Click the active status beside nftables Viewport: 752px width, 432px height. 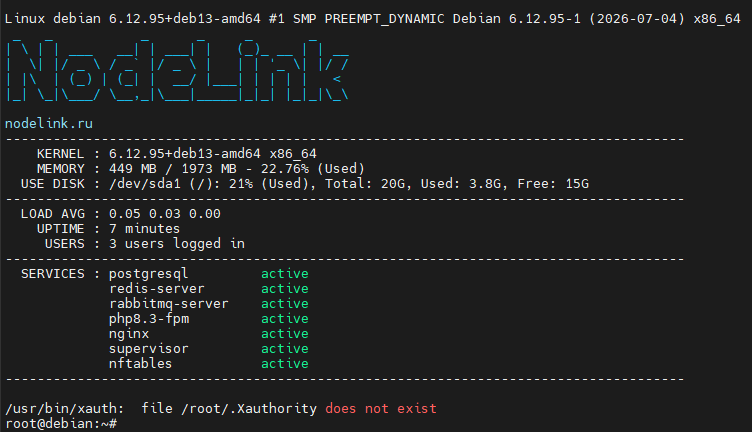(x=284, y=363)
